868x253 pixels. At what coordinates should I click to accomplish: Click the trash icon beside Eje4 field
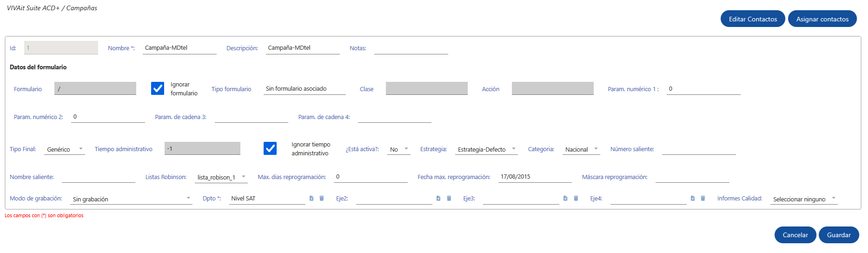tap(703, 199)
